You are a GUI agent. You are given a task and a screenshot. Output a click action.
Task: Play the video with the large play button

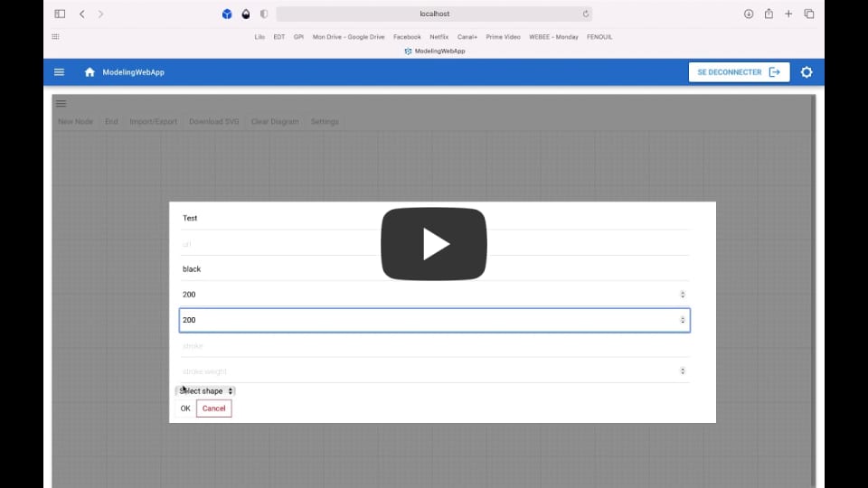(433, 244)
